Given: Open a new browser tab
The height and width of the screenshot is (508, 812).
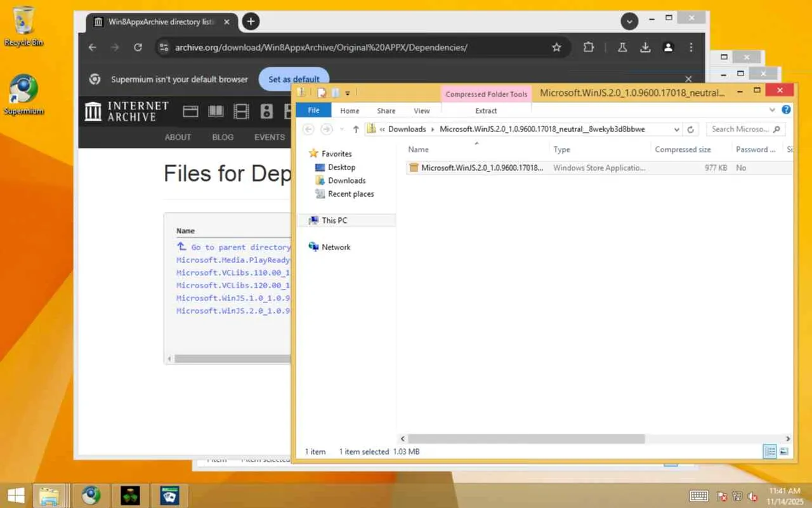Looking at the screenshot, I should coord(251,22).
